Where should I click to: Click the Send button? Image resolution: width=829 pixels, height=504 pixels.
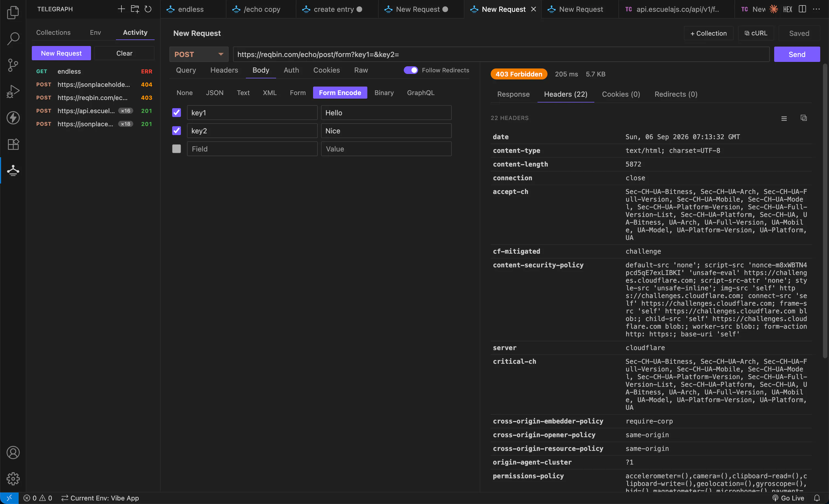pos(797,54)
